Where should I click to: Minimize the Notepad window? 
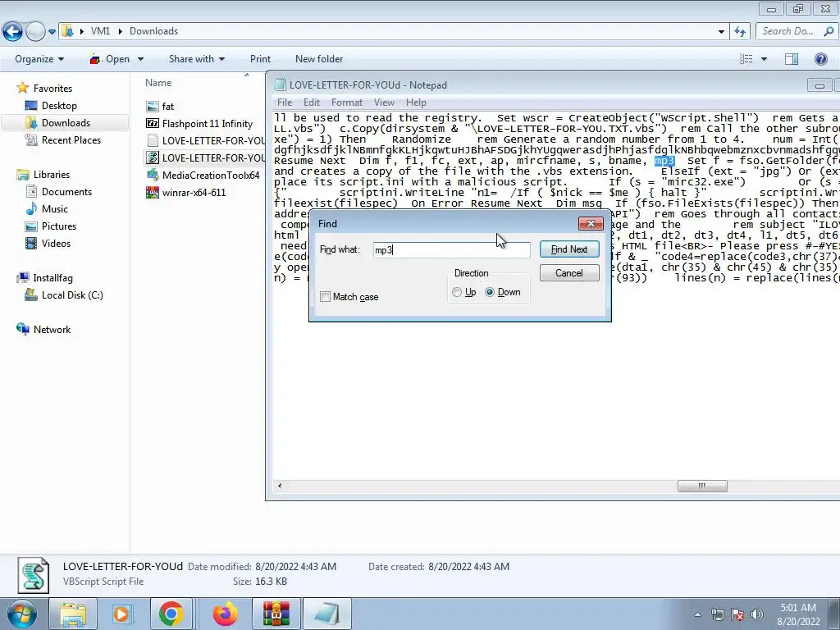(x=819, y=85)
